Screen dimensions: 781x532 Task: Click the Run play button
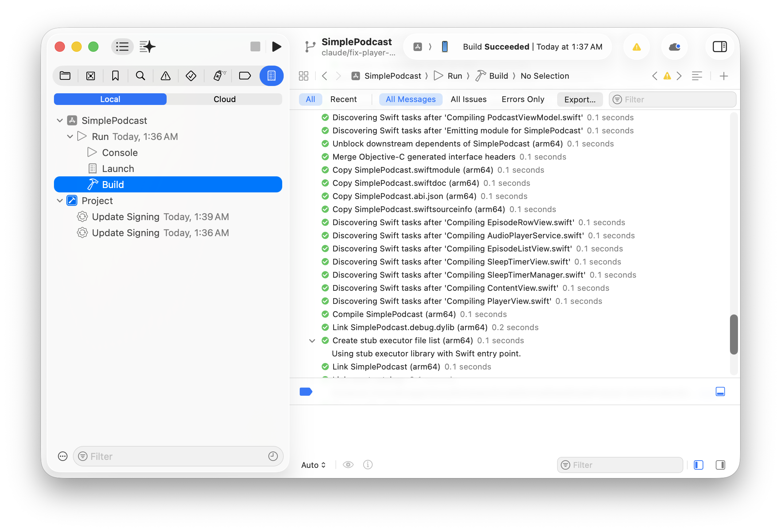click(277, 47)
